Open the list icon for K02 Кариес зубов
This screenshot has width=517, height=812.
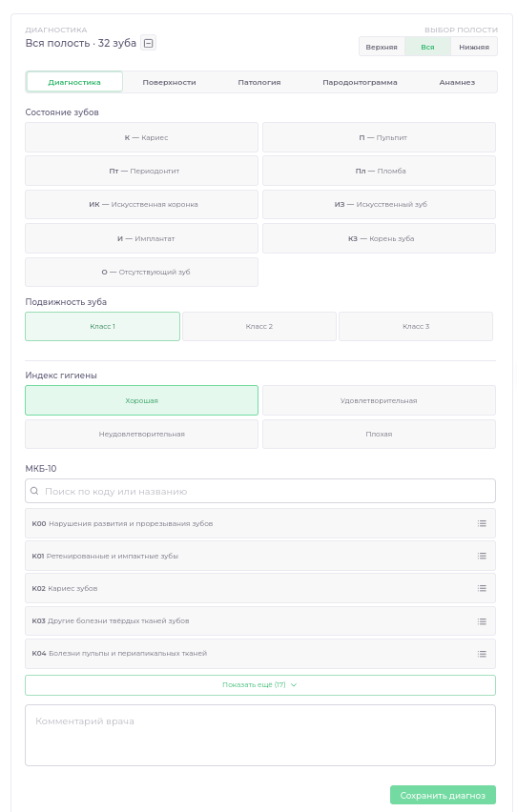[482, 588]
